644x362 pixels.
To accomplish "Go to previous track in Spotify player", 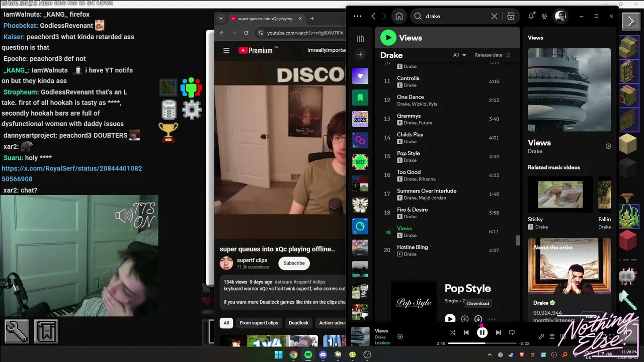I will click(x=466, y=332).
